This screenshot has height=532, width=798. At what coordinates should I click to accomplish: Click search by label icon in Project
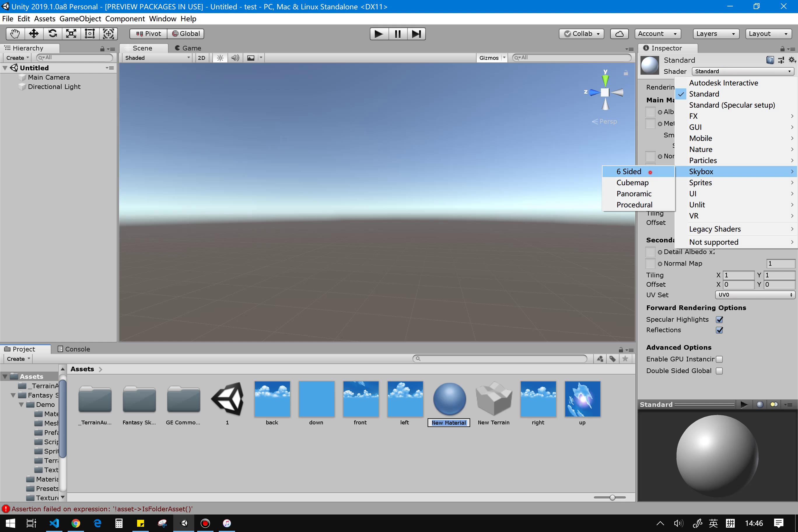pos(613,359)
